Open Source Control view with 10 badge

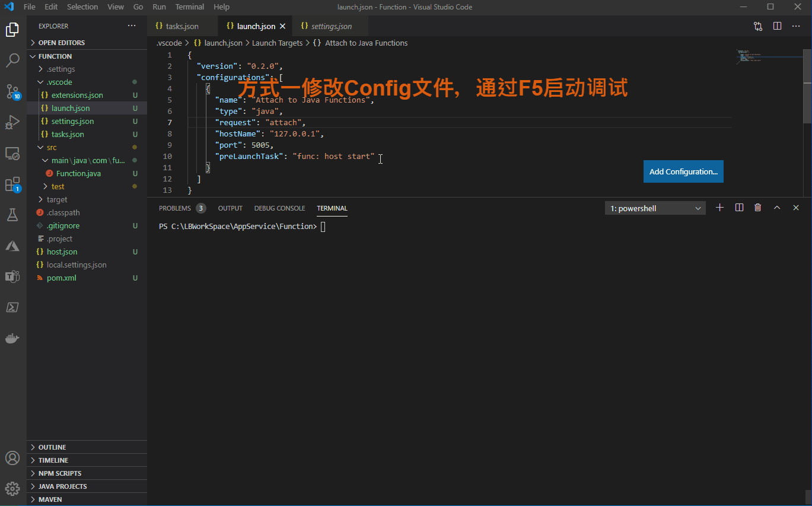(12, 91)
